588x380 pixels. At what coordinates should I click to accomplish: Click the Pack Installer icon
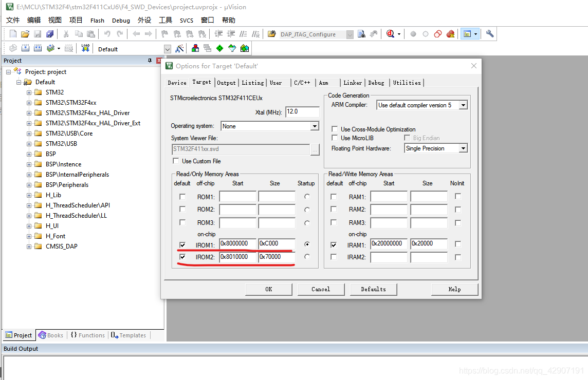pyautogui.click(x=245, y=48)
